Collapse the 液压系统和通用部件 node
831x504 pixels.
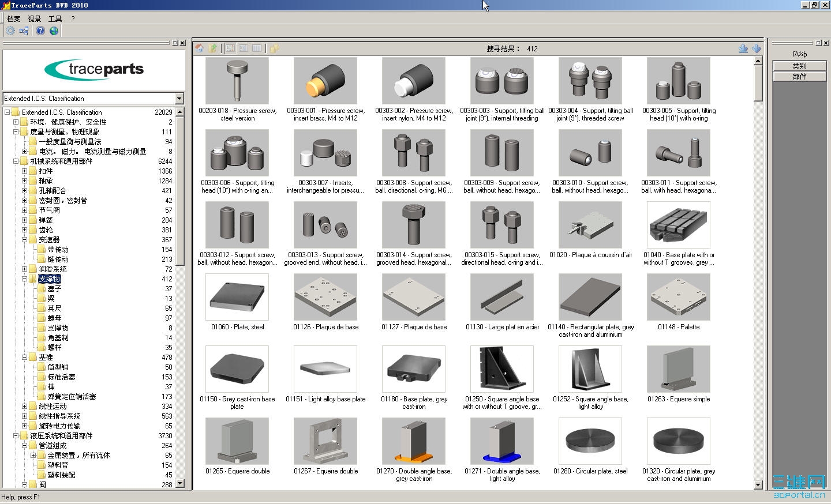16,436
